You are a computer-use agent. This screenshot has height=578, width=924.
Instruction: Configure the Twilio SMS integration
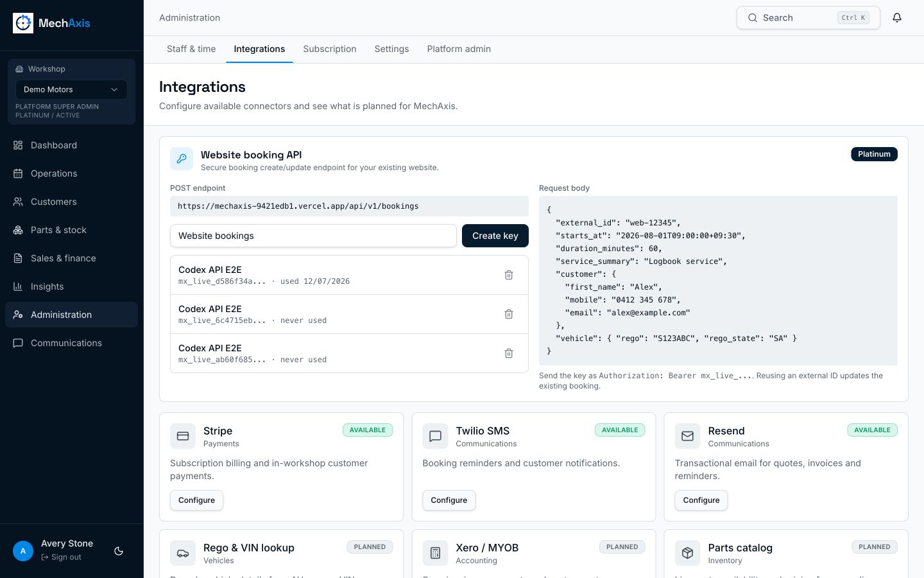(449, 500)
